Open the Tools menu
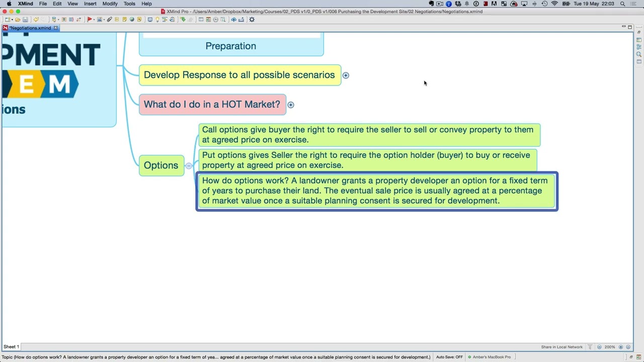 point(129,4)
